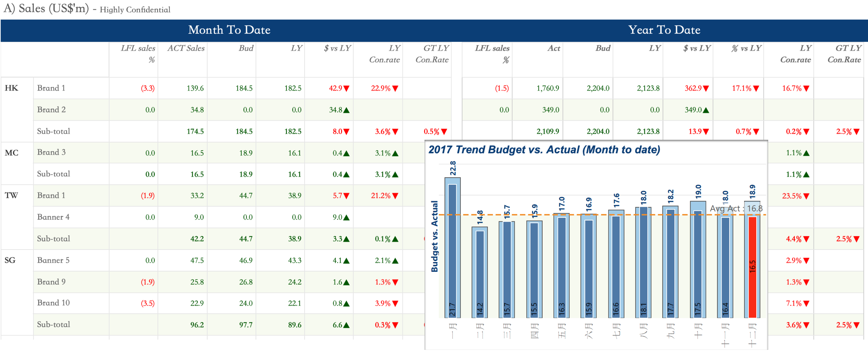Click the Month To Date header

coord(229,30)
